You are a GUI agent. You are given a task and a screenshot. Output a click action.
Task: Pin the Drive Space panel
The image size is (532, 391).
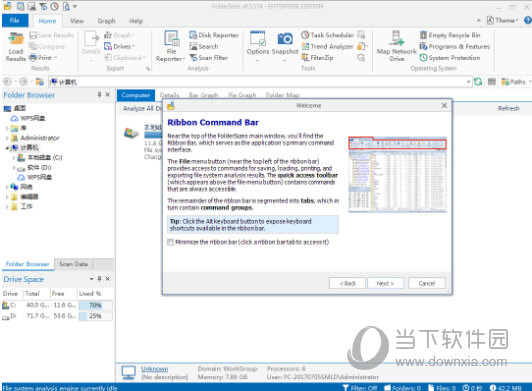[99, 279]
